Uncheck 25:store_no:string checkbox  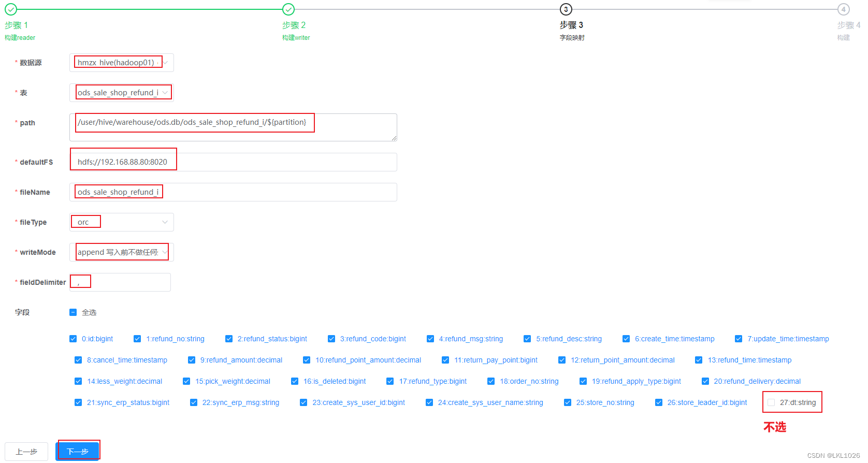[568, 402]
